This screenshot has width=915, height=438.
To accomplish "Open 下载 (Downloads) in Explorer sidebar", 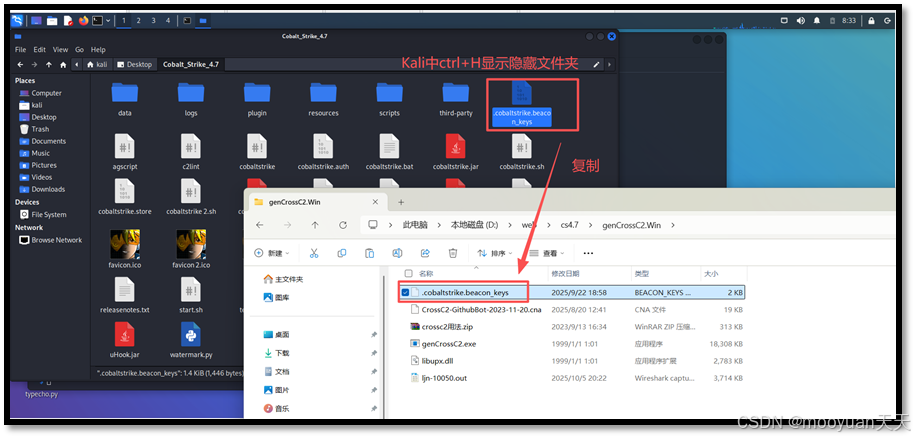I will (277, 353).
